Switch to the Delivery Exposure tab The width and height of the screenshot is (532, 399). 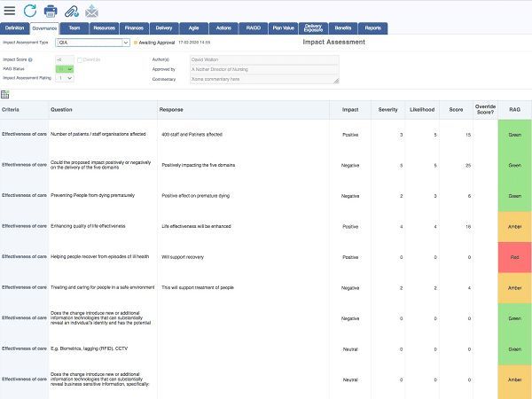pyautogui.click(x=313, y=28)
